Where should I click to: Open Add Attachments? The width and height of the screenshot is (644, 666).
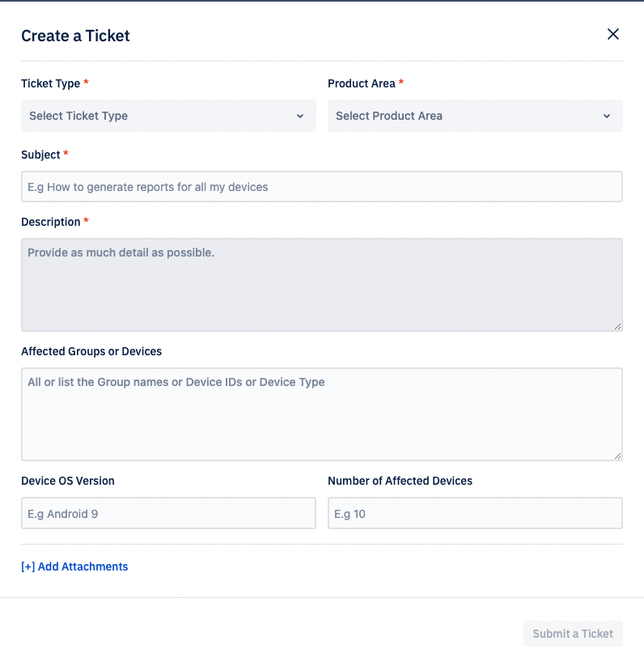[x=74, y=566]
